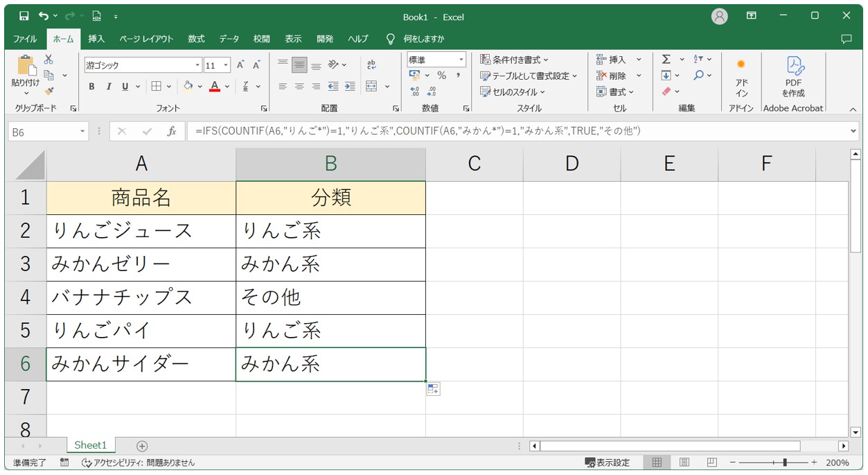Viewport: 868px width, 475px height.
Task: Click the insert function fx icon
Action: point(171,131)
